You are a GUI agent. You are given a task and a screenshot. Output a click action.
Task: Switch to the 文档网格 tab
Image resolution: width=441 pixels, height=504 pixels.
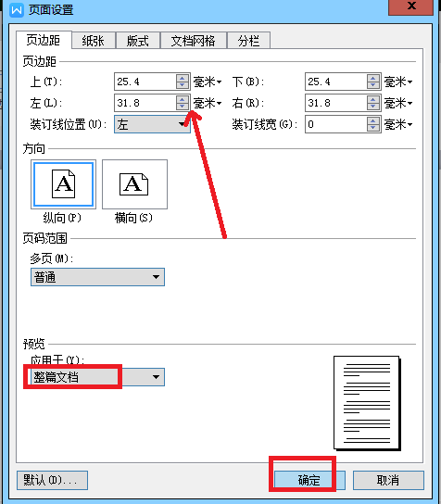(194, 41)
